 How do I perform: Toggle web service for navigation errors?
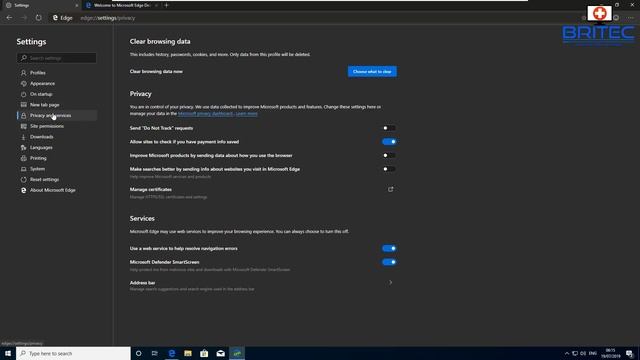pyautogui.click(x=389, y=248)
